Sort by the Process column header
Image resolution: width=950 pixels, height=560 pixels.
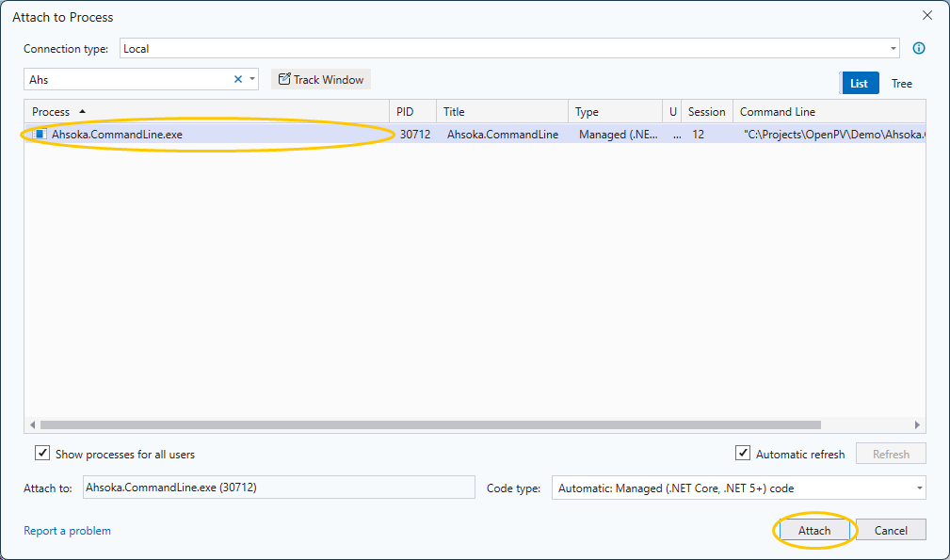pyautogui.click(x=206, y=112)
